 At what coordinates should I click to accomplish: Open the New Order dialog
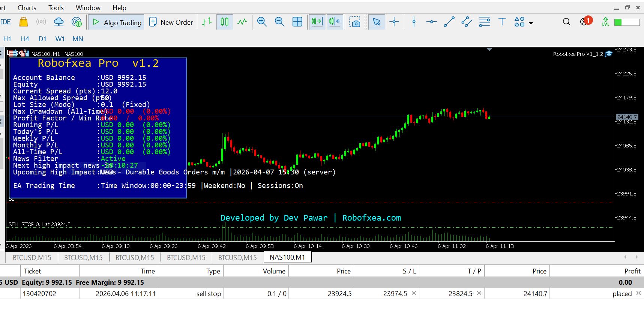171,23
